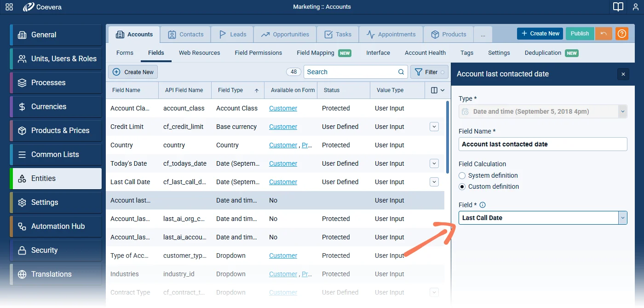Open Customer link in Account Class row
The width and height of the screenshot is (644, 308).
[283, 108]
